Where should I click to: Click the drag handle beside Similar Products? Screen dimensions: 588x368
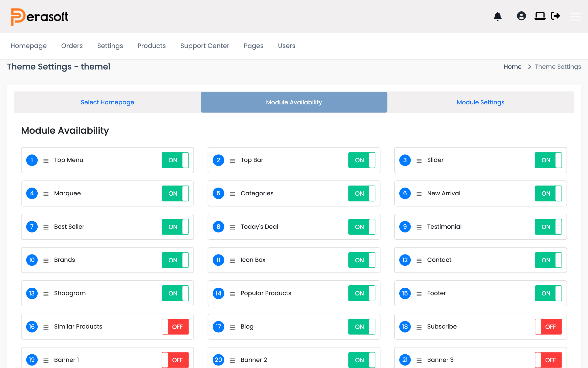point(46,327)
